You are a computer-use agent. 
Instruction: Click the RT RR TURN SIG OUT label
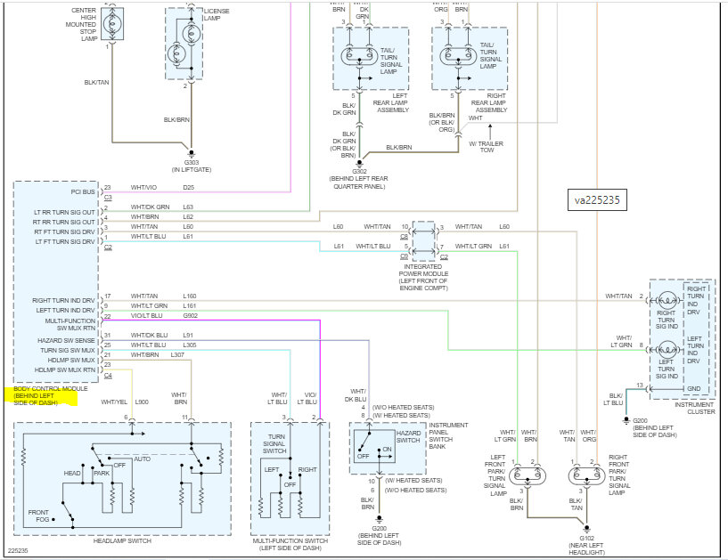click(63, 223)
